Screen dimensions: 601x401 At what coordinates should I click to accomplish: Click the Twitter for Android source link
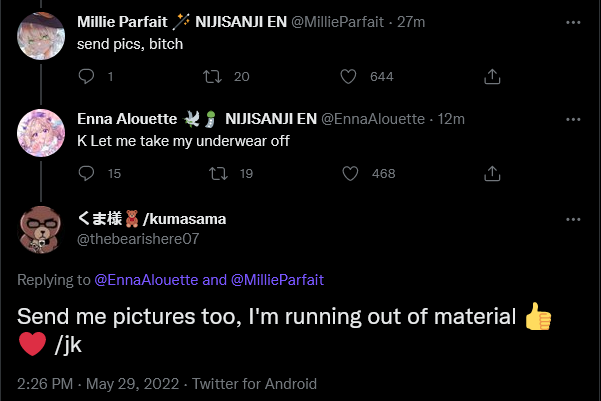click(x=254, y=383)
